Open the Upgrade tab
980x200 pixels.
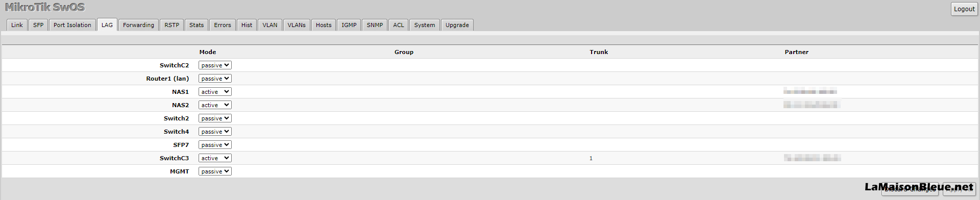coord(457,25)
